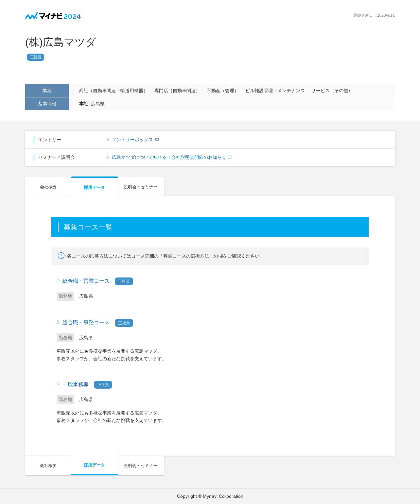Click 勤務地 label under 総合職・営業コース

click(65, 296)
